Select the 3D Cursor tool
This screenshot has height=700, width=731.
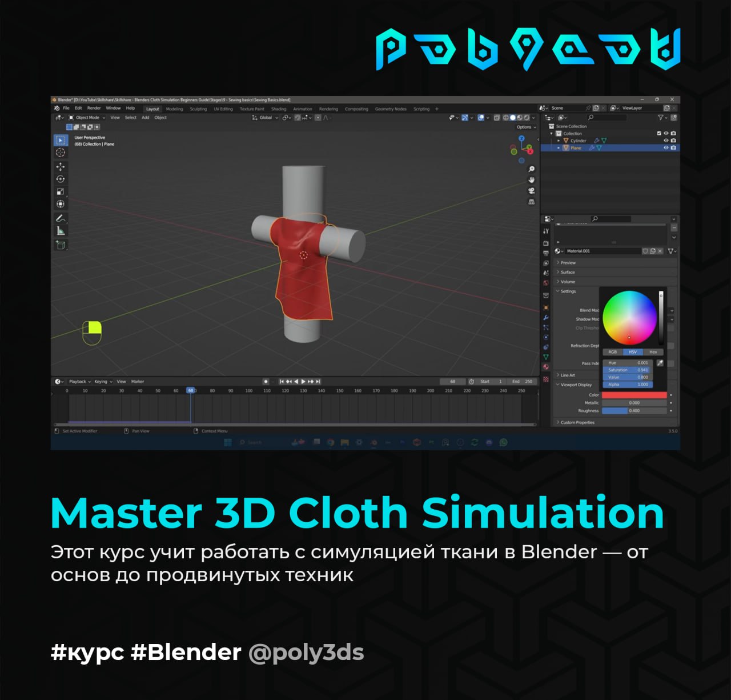coord(60,153)
